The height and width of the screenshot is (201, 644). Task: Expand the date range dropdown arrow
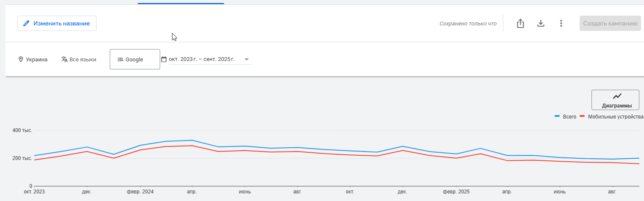pyautogui.click(x=247, y=60)
